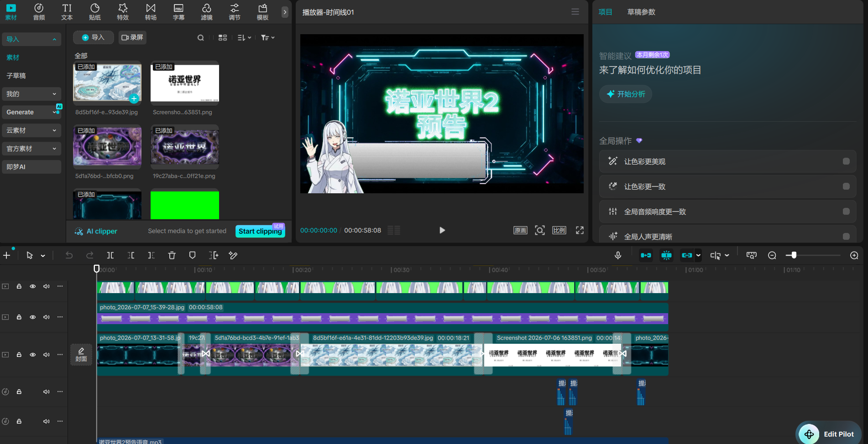The width and height of the screenshot is (868, 444).
Task: Click the Start clipping button
Action: (260, 231)
